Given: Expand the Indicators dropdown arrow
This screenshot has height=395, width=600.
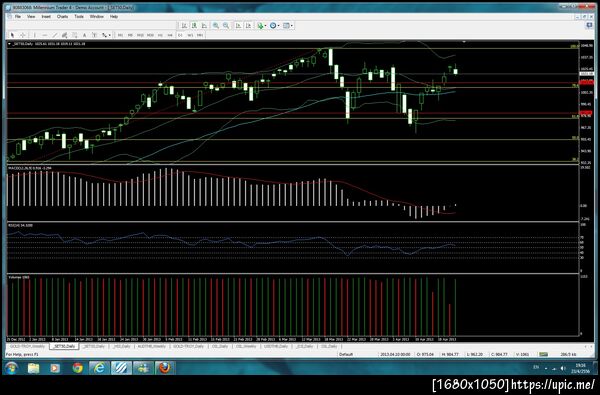Looking at the screenshot, I should [266, 26].
